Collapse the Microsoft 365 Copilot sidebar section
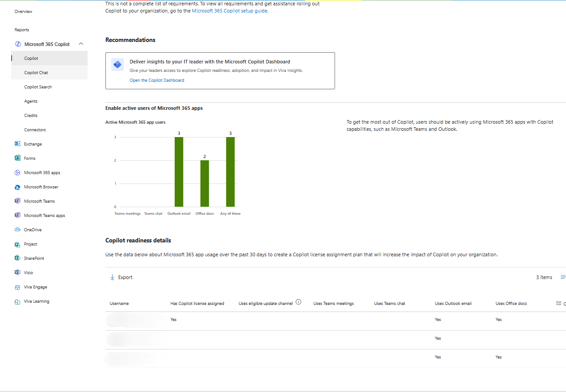 pos(81,44)
